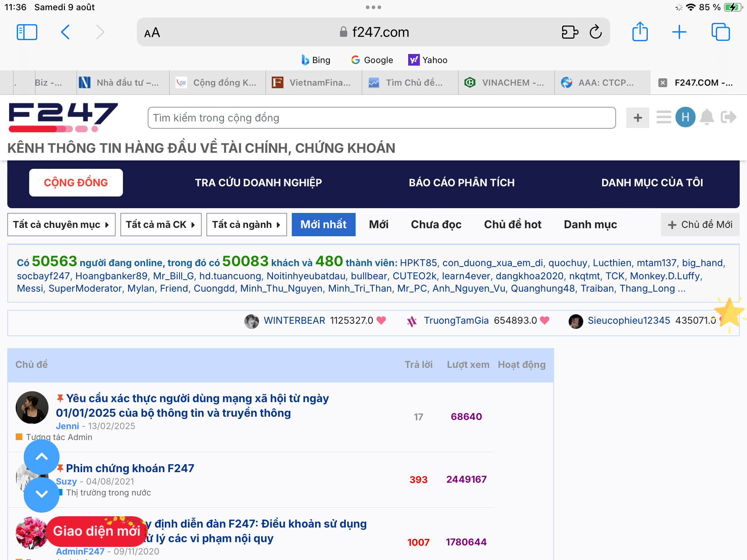
Task: Open the Safari tab overview icon
Action: coord(720,32)
